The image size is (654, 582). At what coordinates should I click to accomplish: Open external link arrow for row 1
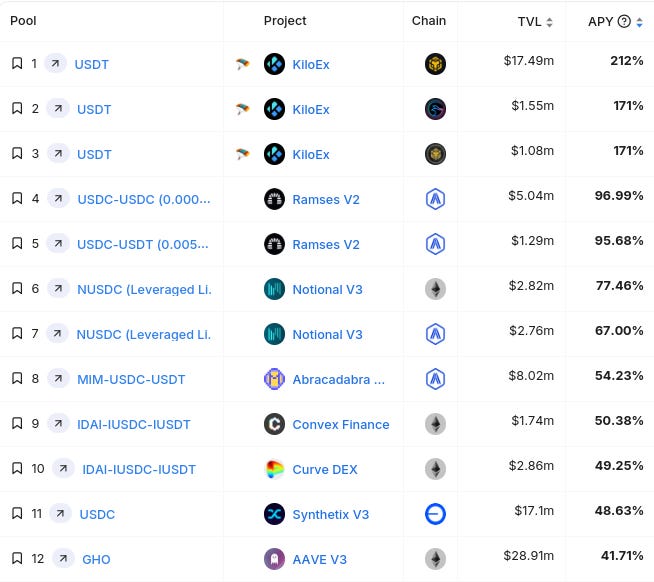click(55, 63)
